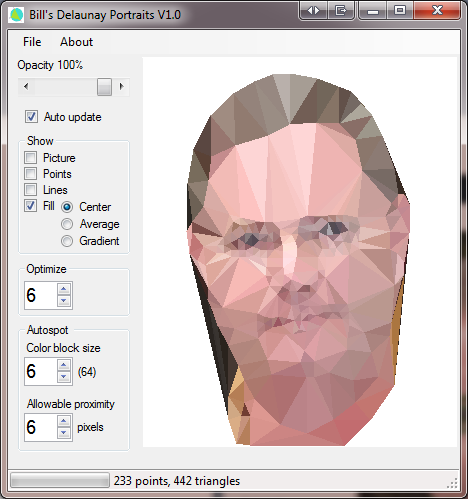Click the double-arrow title bar button

(x=313, y=11)
